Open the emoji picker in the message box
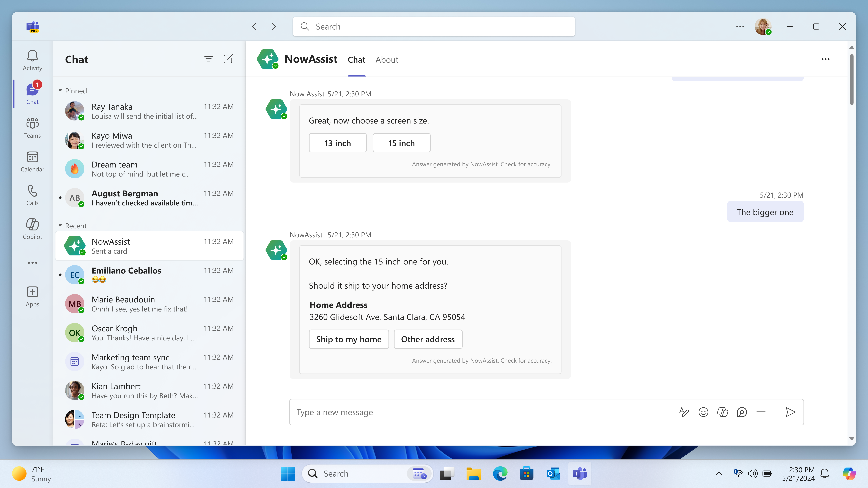This screenshot has height=488, width=868. [x=703, y=412]
